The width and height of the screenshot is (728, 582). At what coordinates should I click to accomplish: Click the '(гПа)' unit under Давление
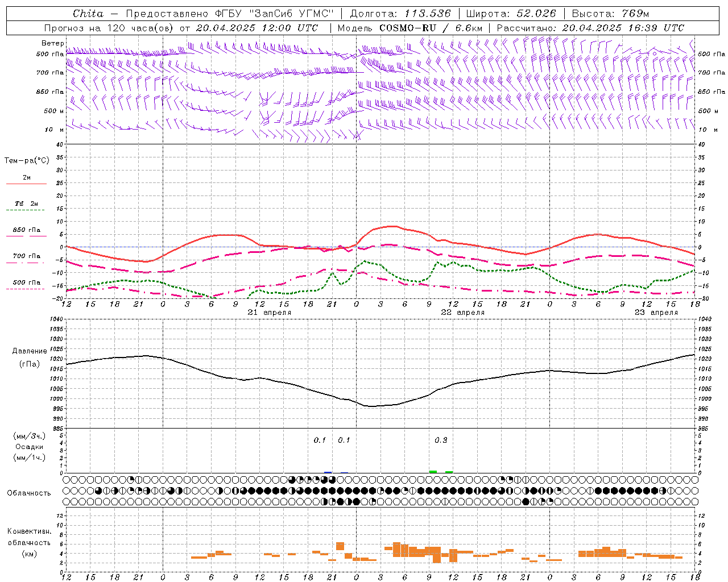30,364
